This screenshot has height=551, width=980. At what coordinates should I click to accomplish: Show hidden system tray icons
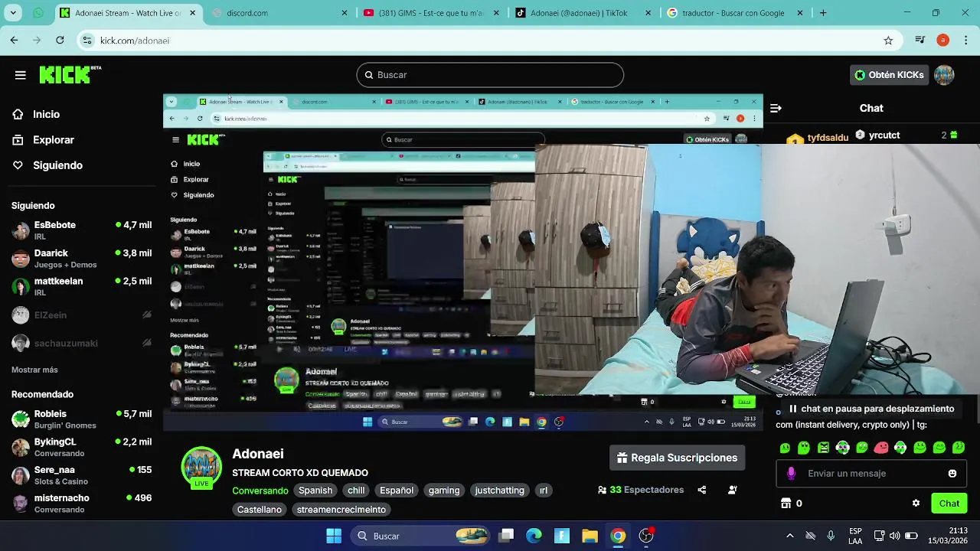pyautogui.click(x=789, y=536)
